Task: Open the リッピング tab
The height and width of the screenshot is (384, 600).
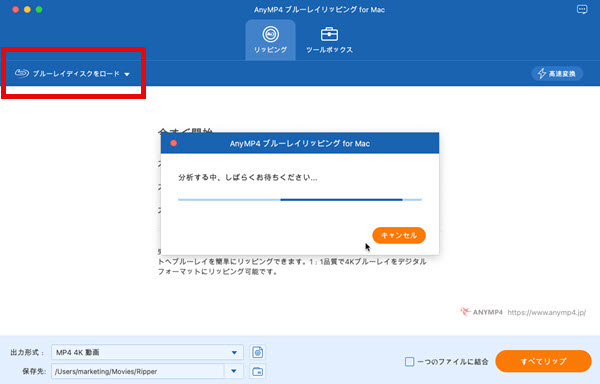Action: pos(270,40)
